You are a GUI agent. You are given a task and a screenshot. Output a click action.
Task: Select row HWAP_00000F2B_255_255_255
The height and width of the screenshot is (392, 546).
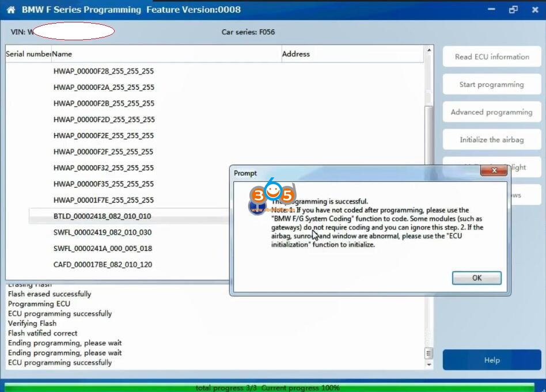pos(104,104)
